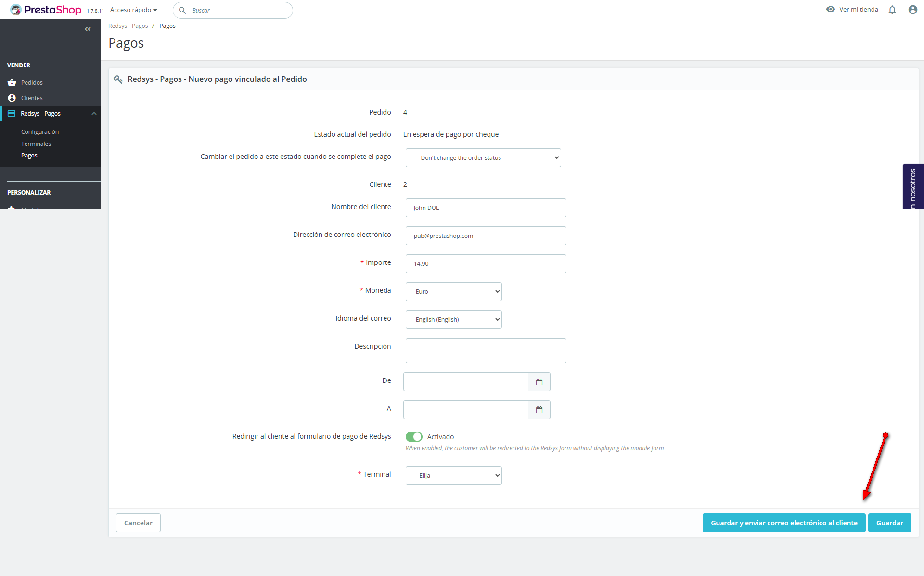Click the notifications bell icon
Screen dimensions: 924x576
point(892,10)
